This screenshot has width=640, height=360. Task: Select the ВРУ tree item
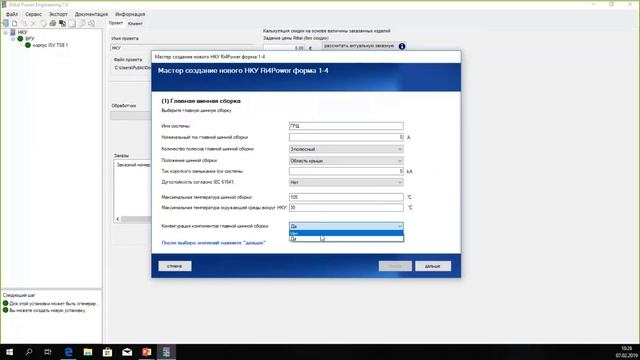[30, 39]
